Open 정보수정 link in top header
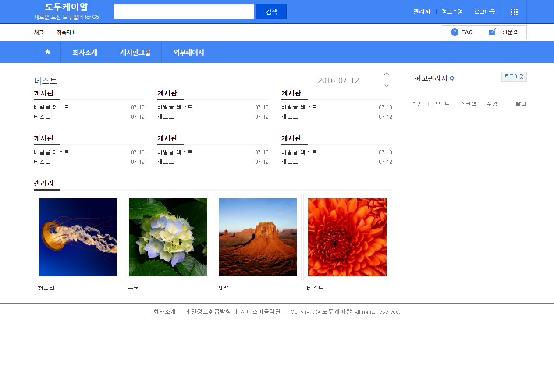This screenshot has width=554, height=392. [452, 12]
